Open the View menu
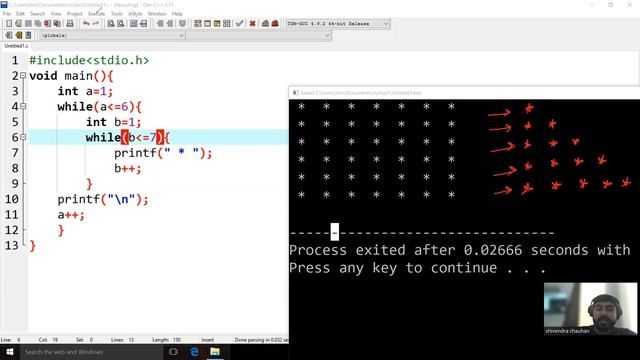 coord(56,13)
